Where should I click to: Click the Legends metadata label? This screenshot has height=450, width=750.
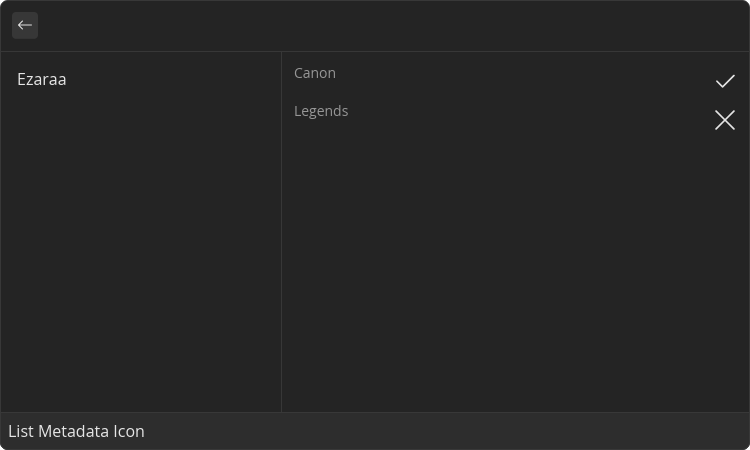point(321,111)
